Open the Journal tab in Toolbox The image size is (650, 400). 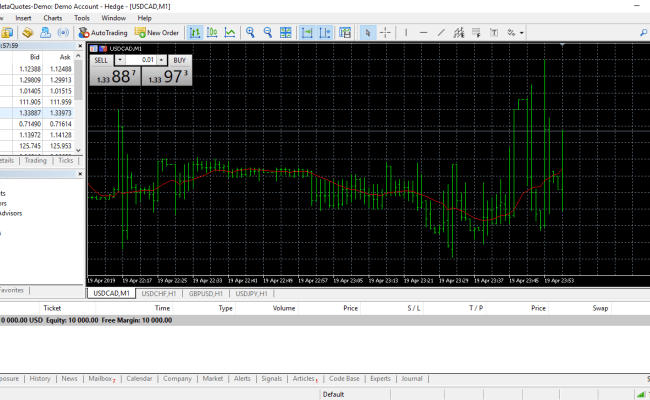coord(412,378)
